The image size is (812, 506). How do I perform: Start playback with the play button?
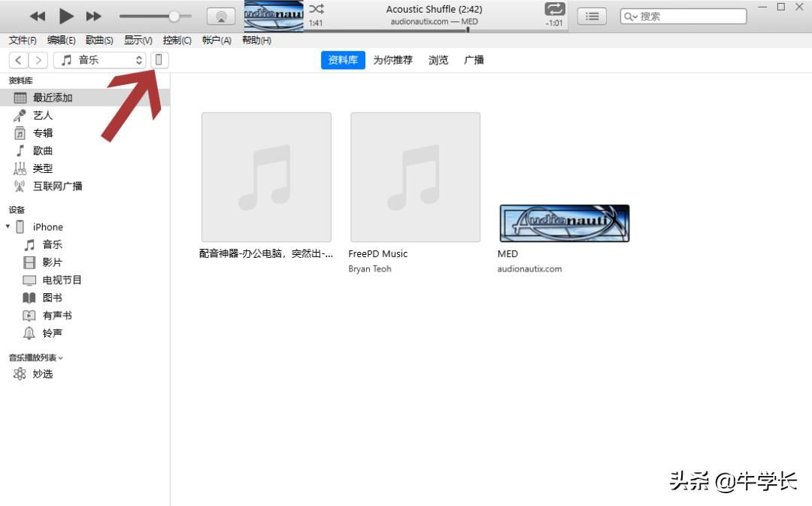65,17
